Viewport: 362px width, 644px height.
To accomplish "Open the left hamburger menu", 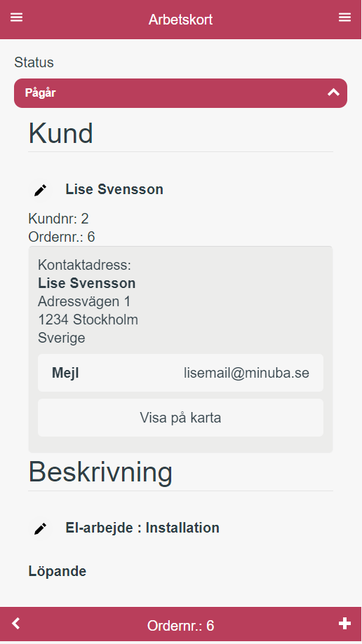I will point(16,18).
